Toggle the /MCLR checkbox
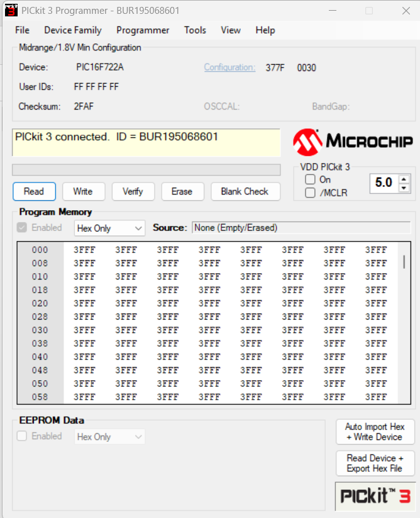 tap(310, 193)
